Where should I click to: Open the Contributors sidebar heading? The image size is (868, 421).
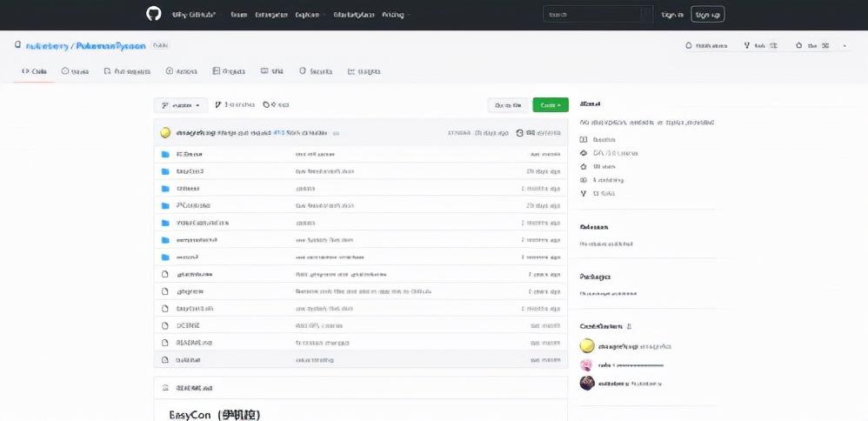[x=601, y=326]
